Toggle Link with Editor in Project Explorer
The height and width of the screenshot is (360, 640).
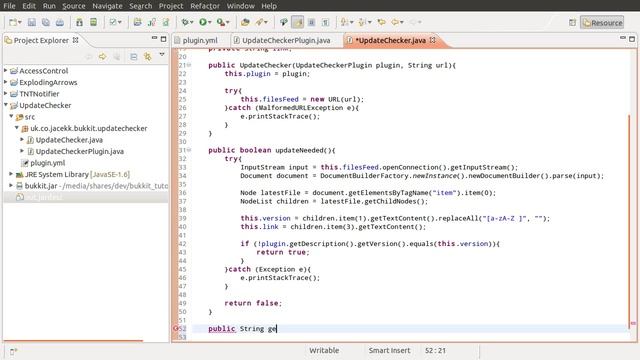[x=147, y=56]
